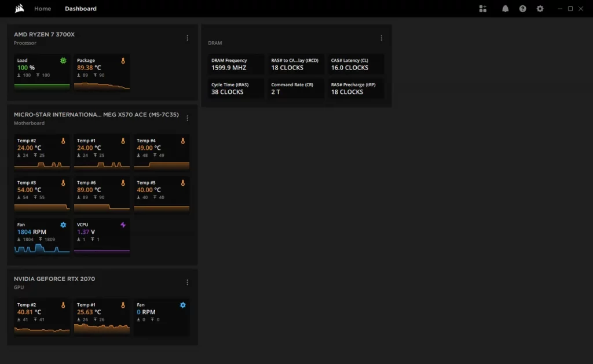This screenshot has width=593, height=364.
Task: Click the 0 RPM GPU fan reading
Action: click(146, 312)
